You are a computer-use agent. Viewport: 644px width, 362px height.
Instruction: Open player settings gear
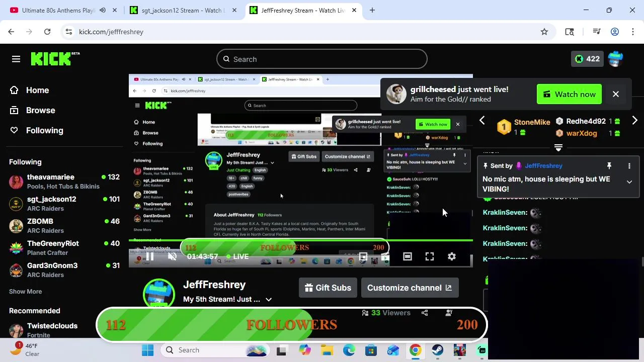pyautogui.click(x=452, y=256)
